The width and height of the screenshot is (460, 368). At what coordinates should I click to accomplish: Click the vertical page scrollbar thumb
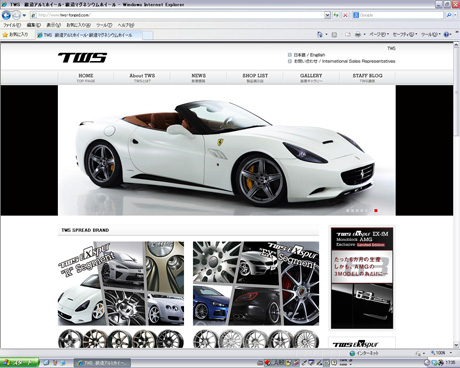click(457, 92)
